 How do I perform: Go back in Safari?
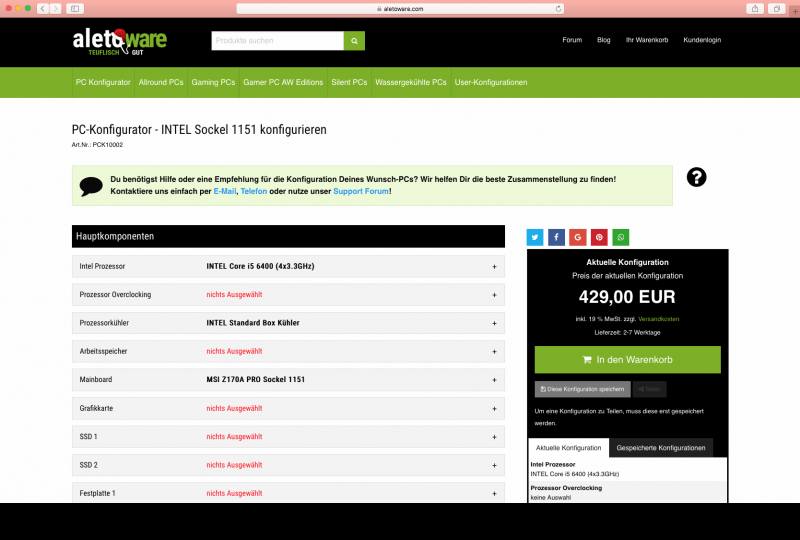(x=43, y=9)
